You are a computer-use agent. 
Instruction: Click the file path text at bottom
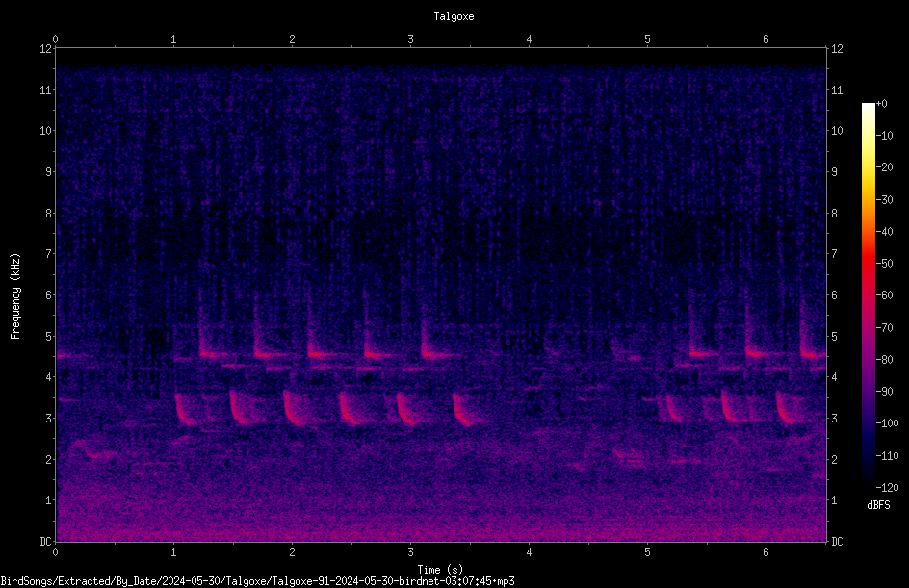click(257, 581)
